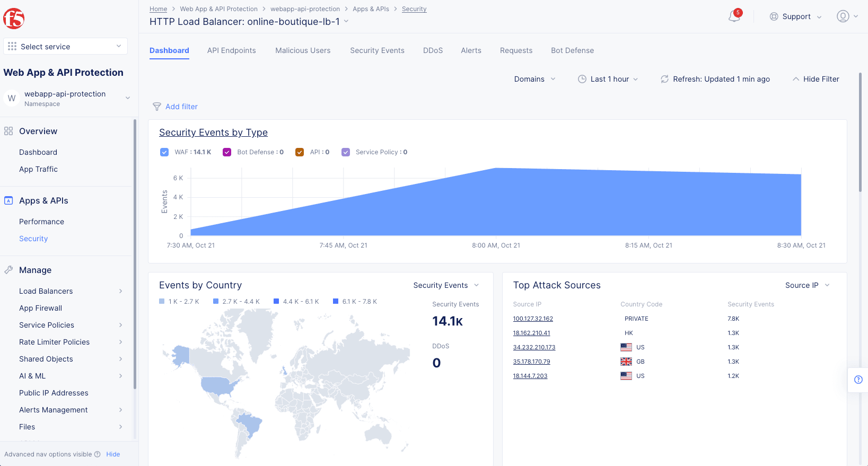Click the 6.1 K - 7.8 K legend swatch
The width and height of the screenshot is (868, 466).
336,301
